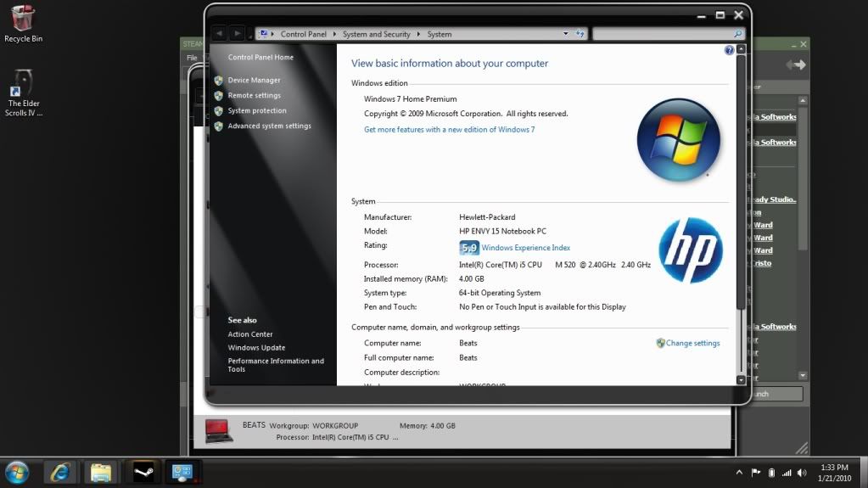Open Action Center under See also

(x=250, y=334)
